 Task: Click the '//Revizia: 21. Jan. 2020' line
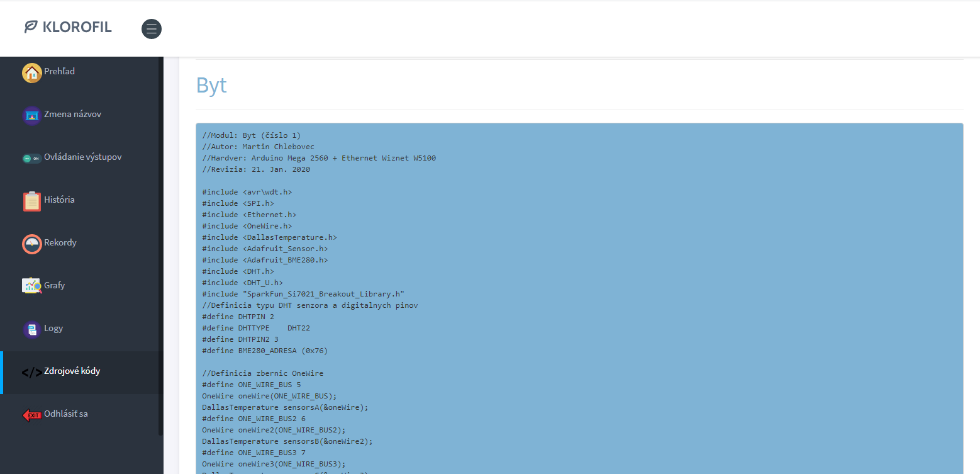coord(256,169)
